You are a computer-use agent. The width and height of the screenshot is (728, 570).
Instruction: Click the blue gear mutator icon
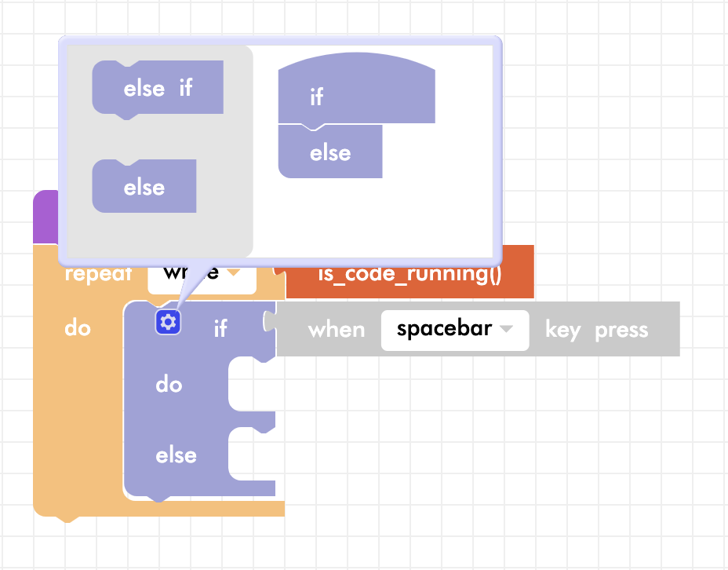tap(168, 322)
